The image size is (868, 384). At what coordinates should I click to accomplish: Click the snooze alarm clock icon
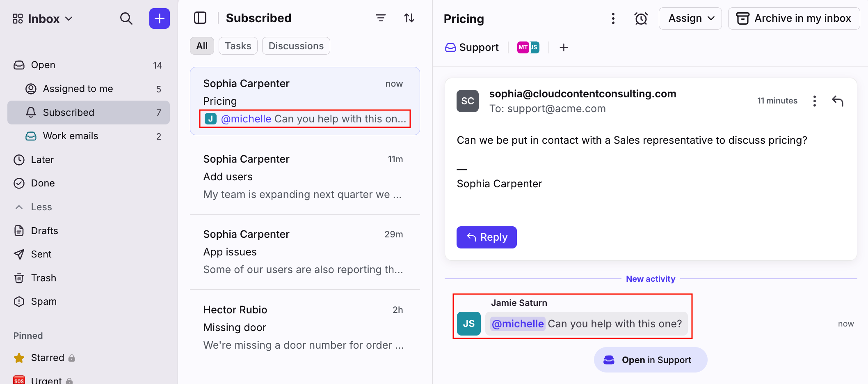pyautogui.click(x=641, y=18)
